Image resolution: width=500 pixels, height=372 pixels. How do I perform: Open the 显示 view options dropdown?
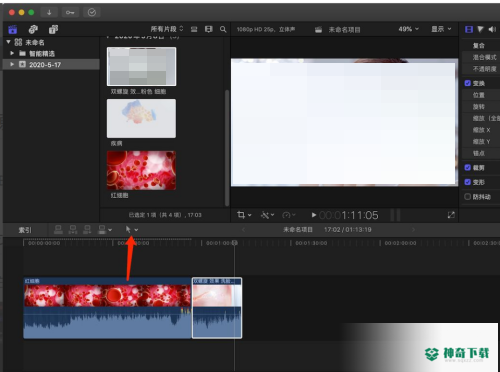coord(441,29)
